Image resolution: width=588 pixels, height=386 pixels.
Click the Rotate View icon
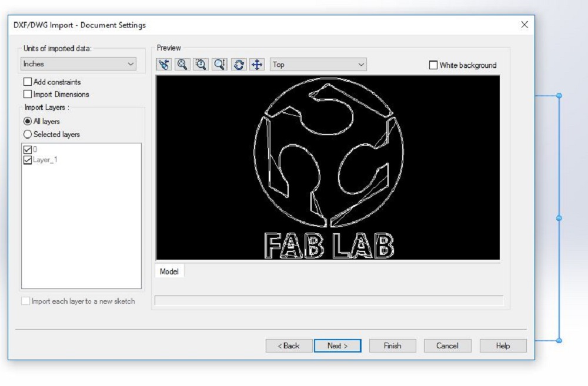click(239, 65)
